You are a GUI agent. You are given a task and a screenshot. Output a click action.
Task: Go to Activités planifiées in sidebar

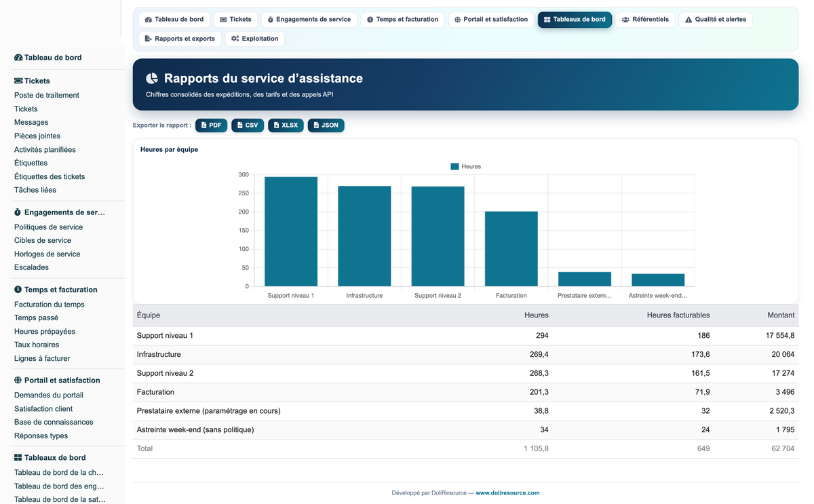[x=45, y=150]
